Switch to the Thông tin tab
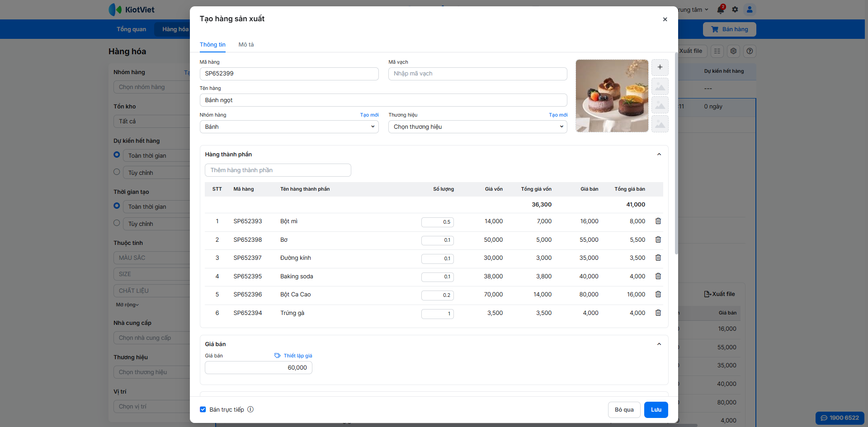 tap(212, 45)
